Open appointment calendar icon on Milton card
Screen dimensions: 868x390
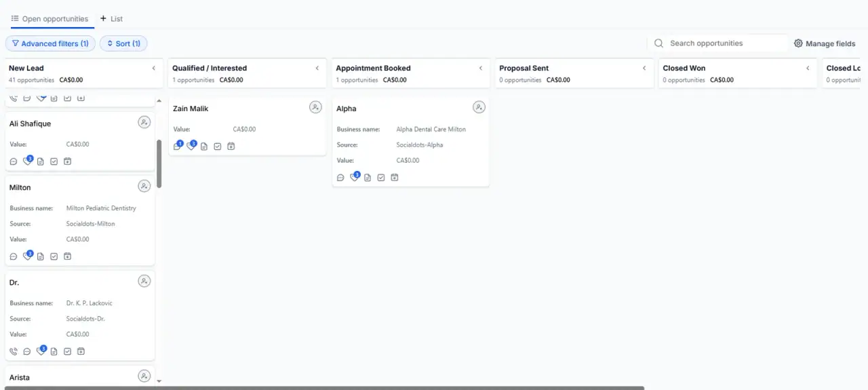point(68,256)
